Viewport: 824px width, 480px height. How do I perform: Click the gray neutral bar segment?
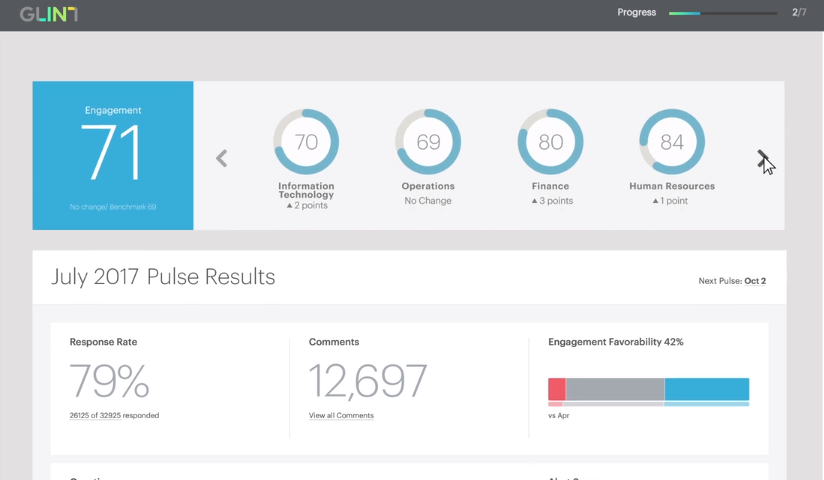[615, 389]
